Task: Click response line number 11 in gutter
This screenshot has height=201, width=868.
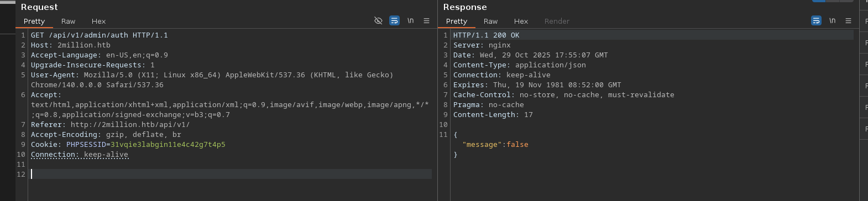Action: point(443,134)
